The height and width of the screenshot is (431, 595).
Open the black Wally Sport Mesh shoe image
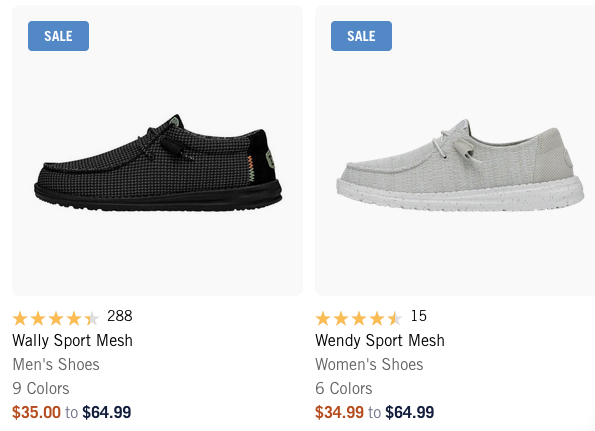(x=158, y=163)
